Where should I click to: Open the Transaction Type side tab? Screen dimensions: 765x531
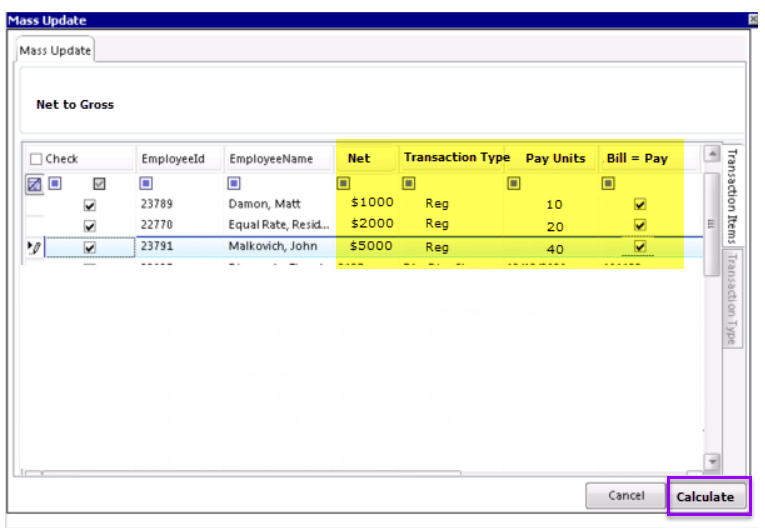[x=732, y=299]
